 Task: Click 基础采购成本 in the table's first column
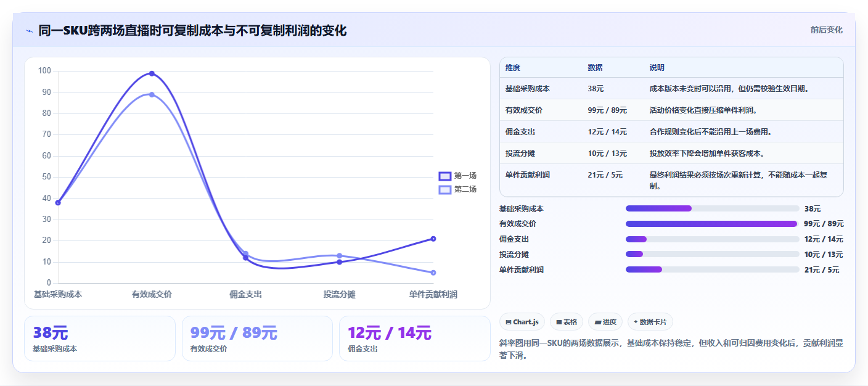pos(528,89)
